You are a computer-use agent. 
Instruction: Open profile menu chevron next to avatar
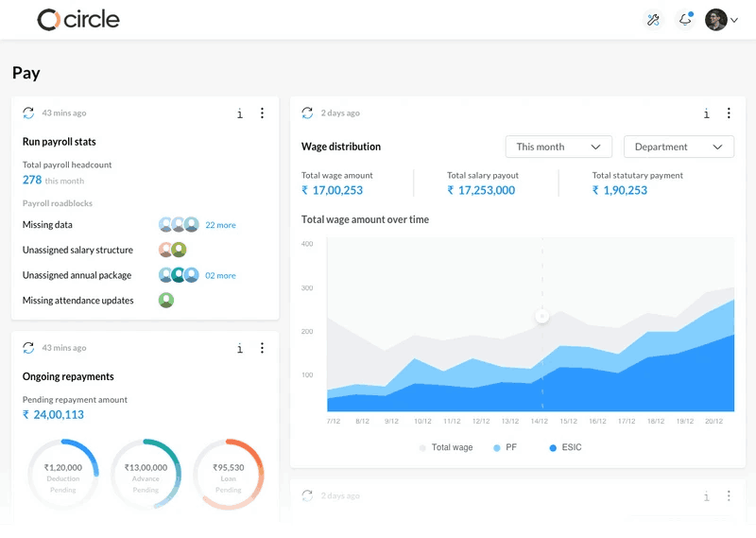click(734, 20)
